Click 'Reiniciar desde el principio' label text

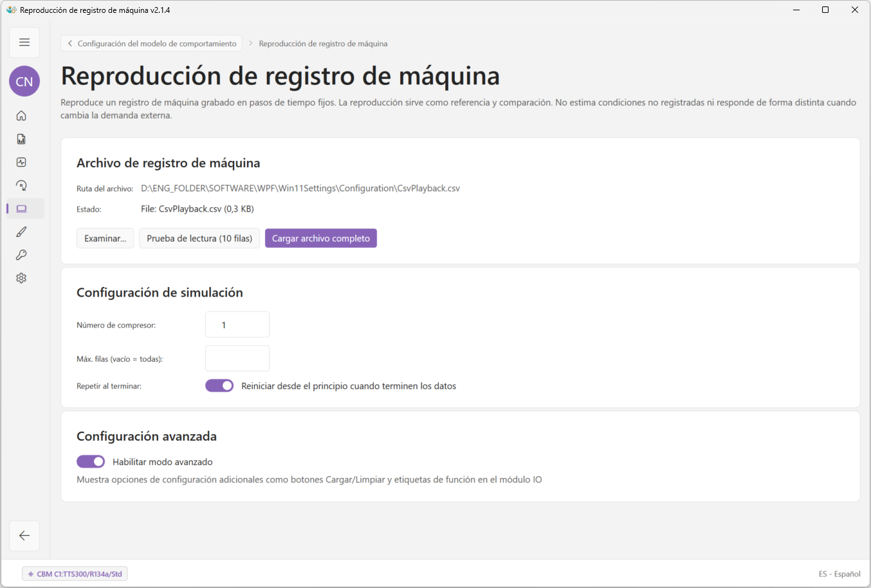(x=349, y=386)
